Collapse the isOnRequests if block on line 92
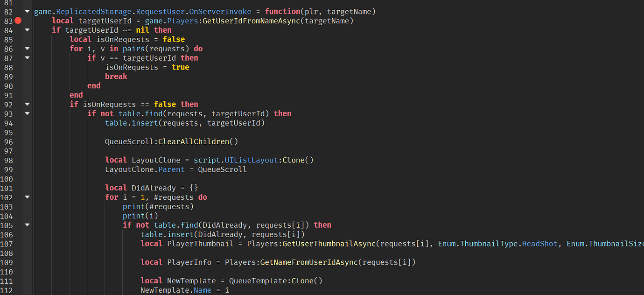 (27, 104)
